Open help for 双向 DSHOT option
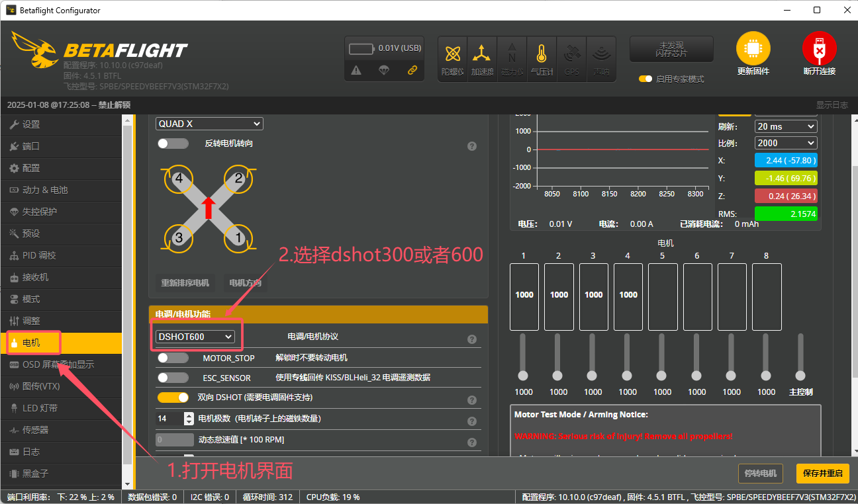The height and width of the screenshot is (504, 858). point(472,400)
